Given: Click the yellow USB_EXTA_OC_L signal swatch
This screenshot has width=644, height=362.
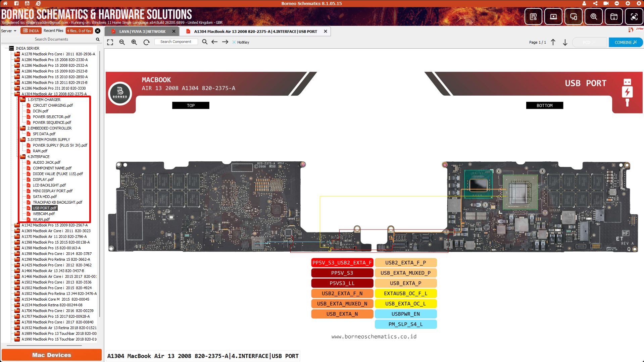Looking at the screenshot, I should point(405,304).
